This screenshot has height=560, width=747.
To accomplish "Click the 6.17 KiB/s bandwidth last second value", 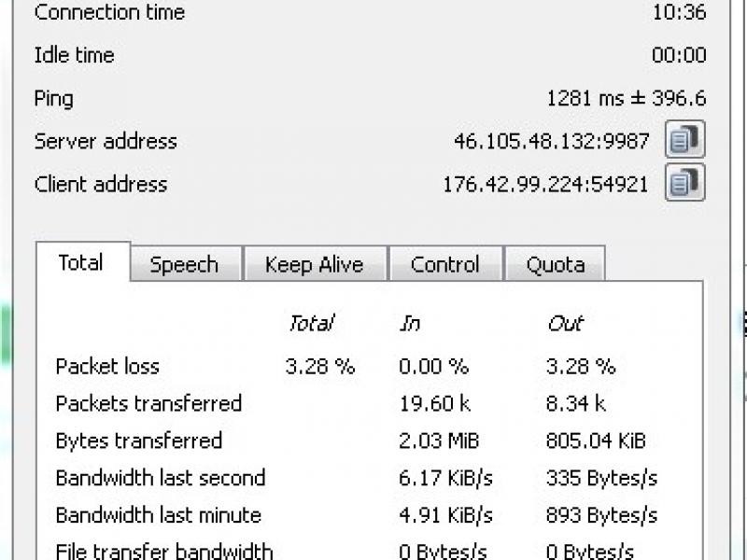I will 445,478.
